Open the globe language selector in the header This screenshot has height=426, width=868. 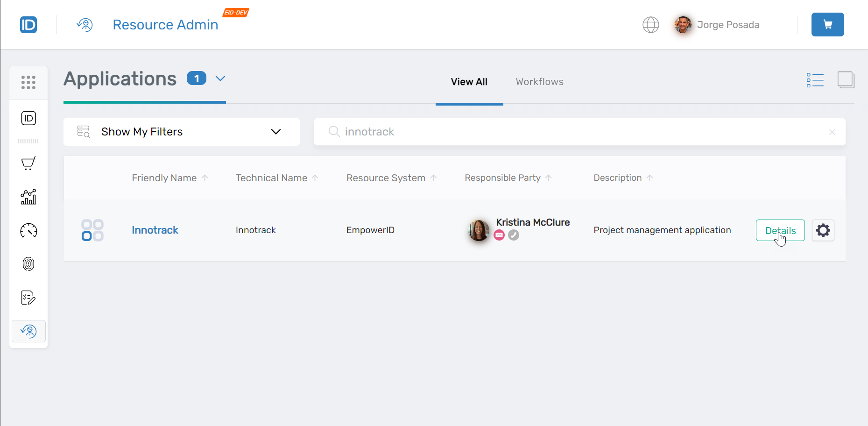tap(651, 25)
